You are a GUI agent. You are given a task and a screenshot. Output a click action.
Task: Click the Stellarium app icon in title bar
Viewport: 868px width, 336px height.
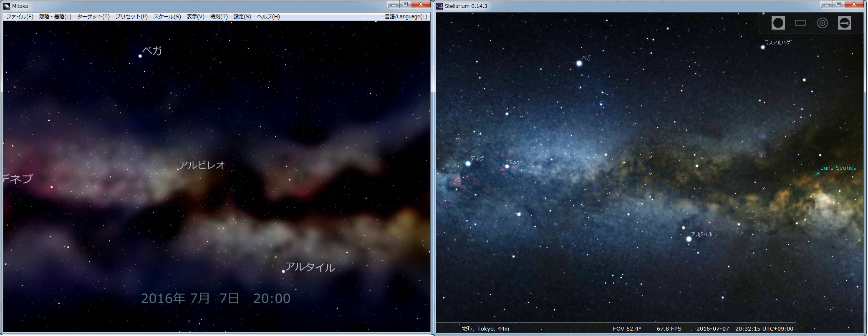pyautogui.click(x=439, y=6)
